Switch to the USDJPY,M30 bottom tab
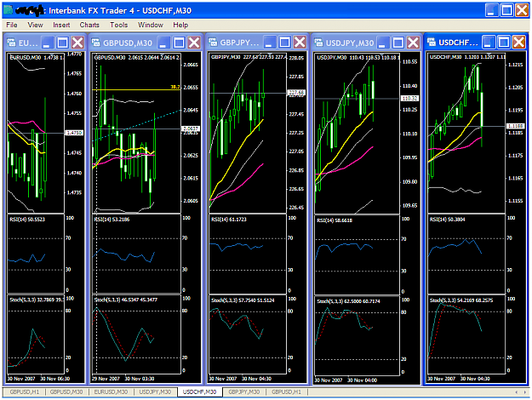This screenshot has height=400, width=532. click(155, 391)
